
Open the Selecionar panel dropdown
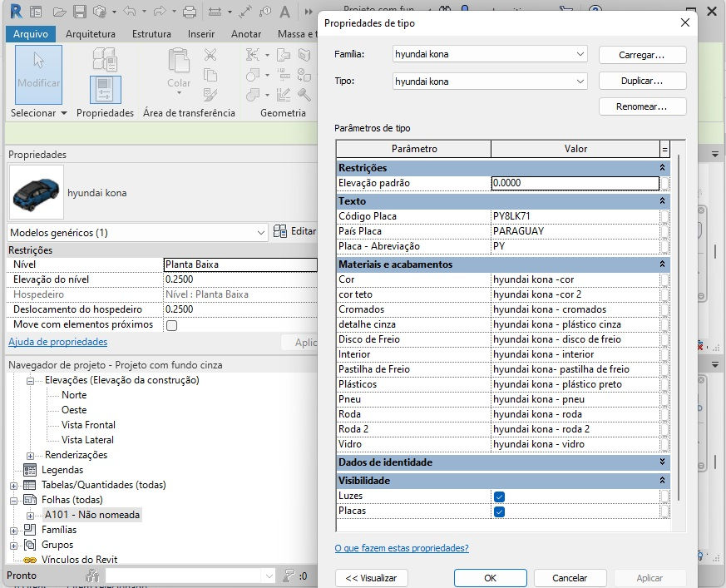tap(64, 113)
